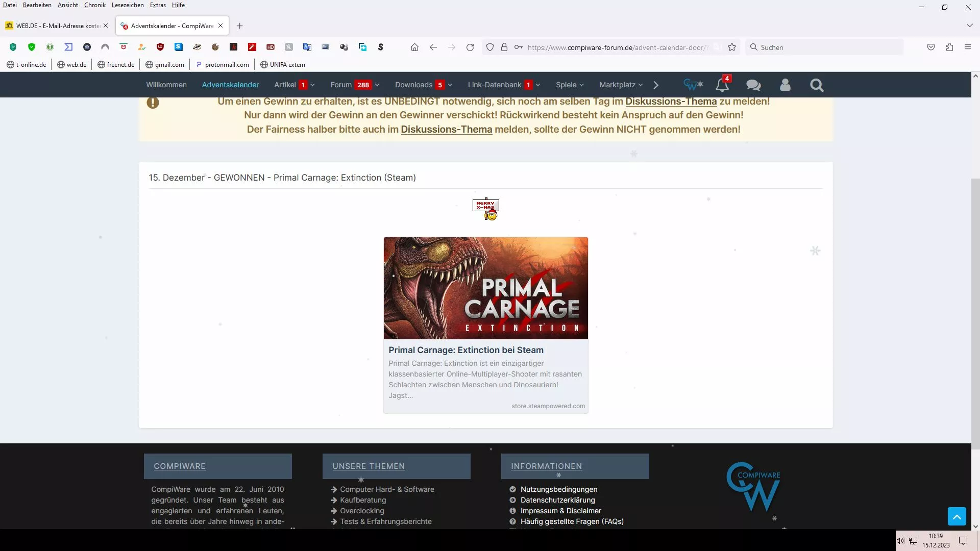
Task: Close the WEB.DE tab
Action: (106, 26)
